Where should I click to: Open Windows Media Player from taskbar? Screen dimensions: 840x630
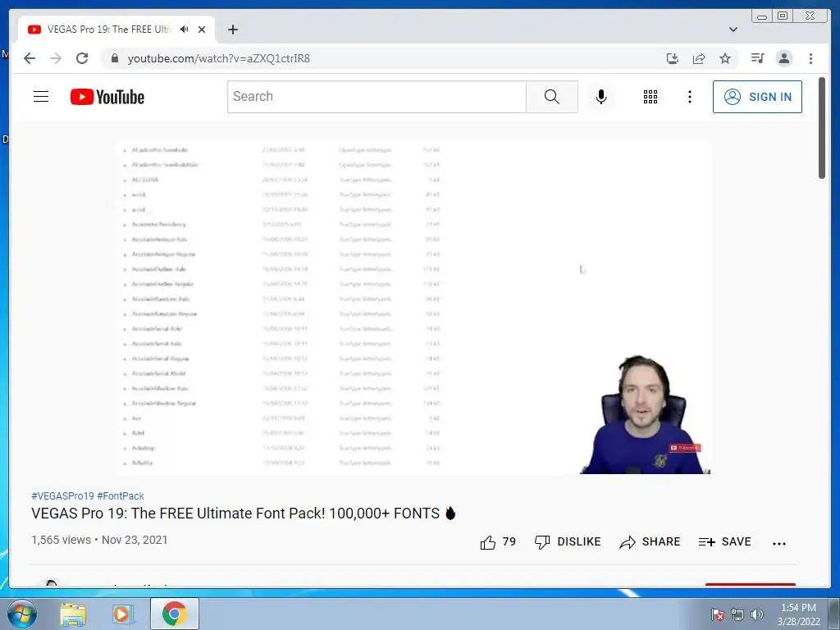pos(122,614)
